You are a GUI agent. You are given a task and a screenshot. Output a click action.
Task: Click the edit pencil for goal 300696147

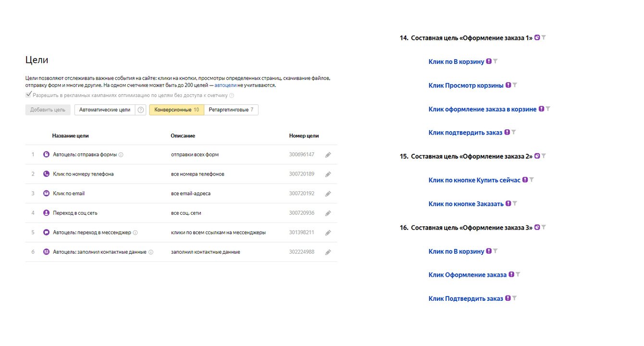coord(328,155)
